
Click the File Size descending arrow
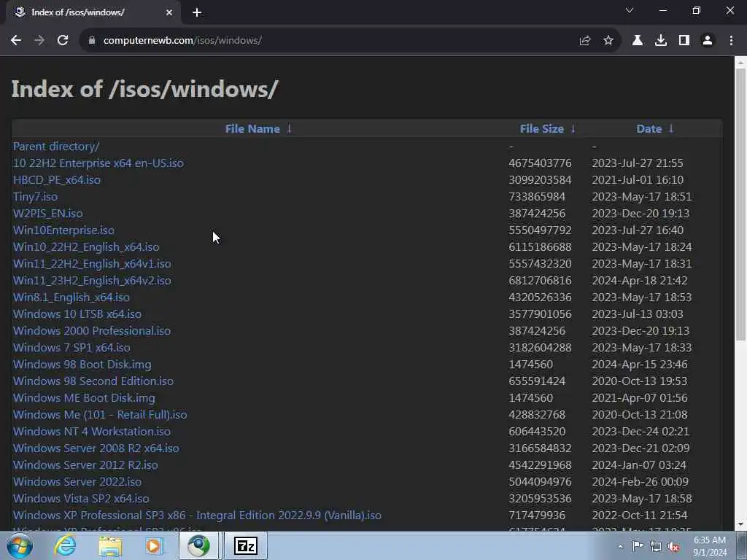pos(573,128)
